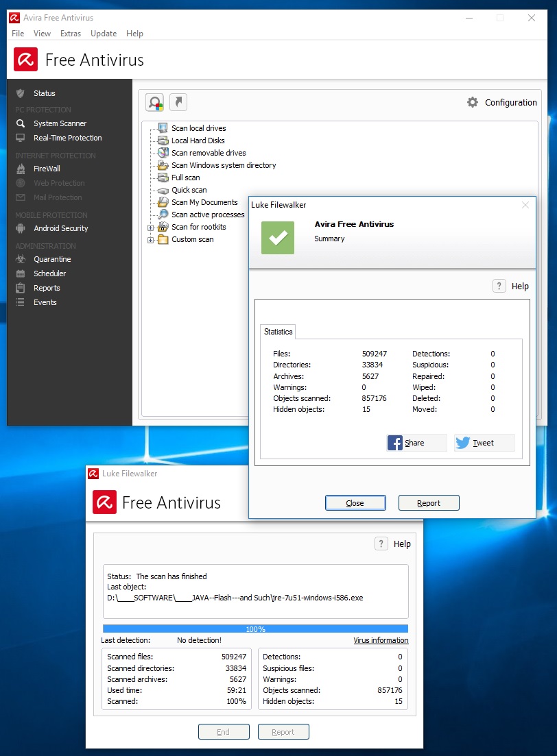Select Scan local drives icon

click(163, 127)
